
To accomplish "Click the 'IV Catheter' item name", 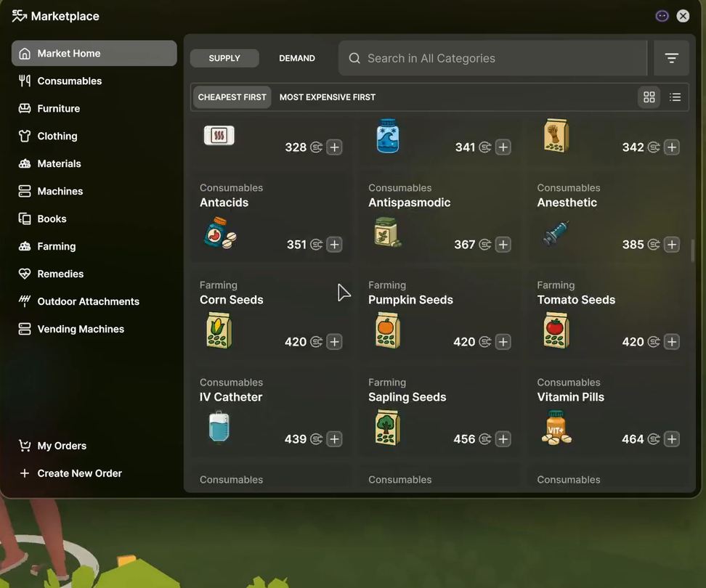I will pyautogui.click(x=231, y=397).
